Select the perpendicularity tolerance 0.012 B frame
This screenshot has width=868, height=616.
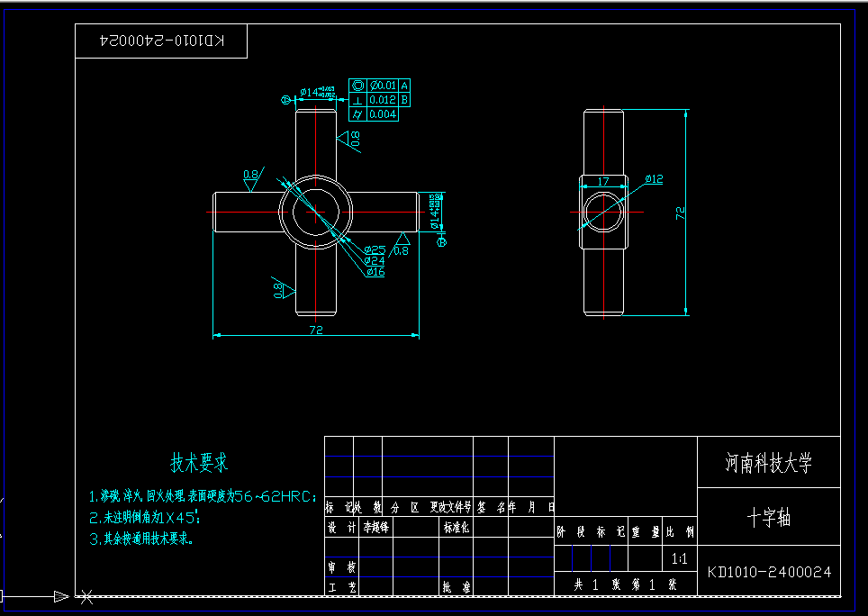[x=379, y=100]
